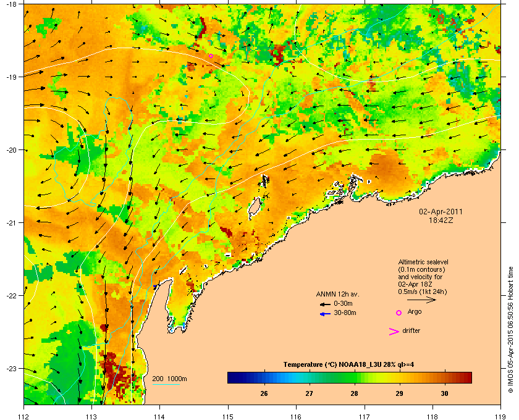Screen dimensions: 519x420
Task: Click the longitude axis label 115
Action: (x=228, y=417)
